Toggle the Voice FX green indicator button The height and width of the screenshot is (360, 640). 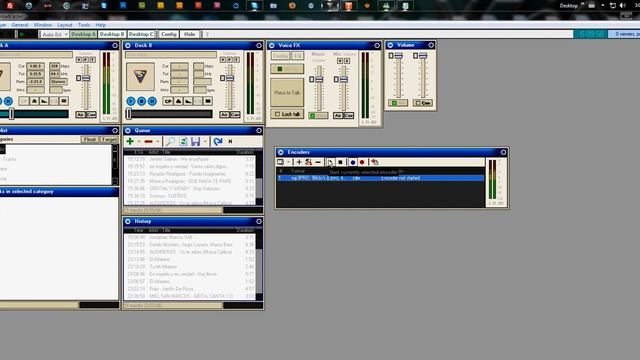click(x=287, y=69)
